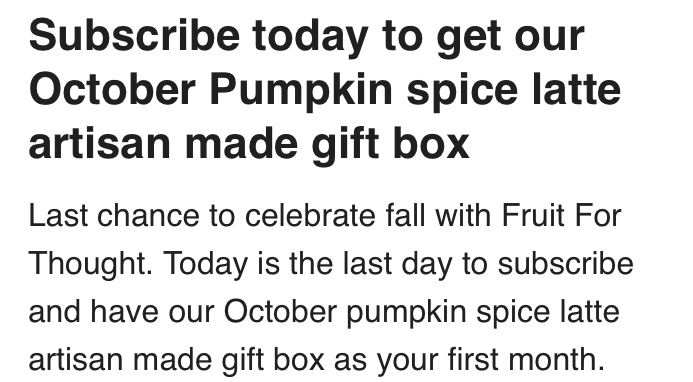Screen dimensions: 693x382
Task: Click "artisan" in the bold heading
Action: tap(100, 143)
